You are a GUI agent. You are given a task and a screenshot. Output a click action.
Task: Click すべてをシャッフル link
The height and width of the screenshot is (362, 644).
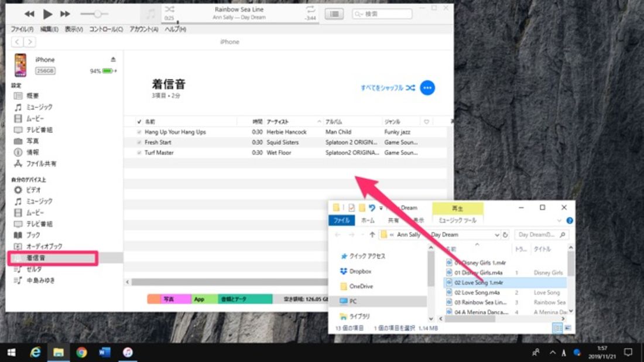(388, 88)
